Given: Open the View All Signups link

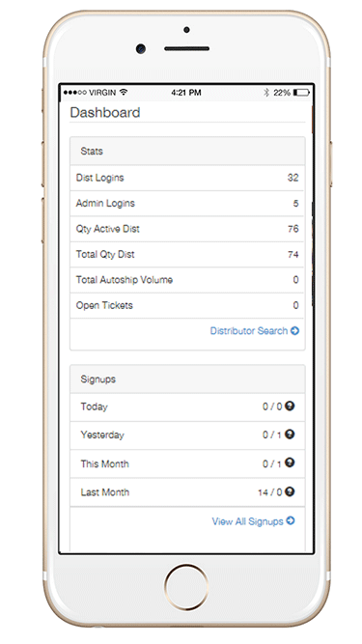Looking at the screenshot, I should 253,521.
